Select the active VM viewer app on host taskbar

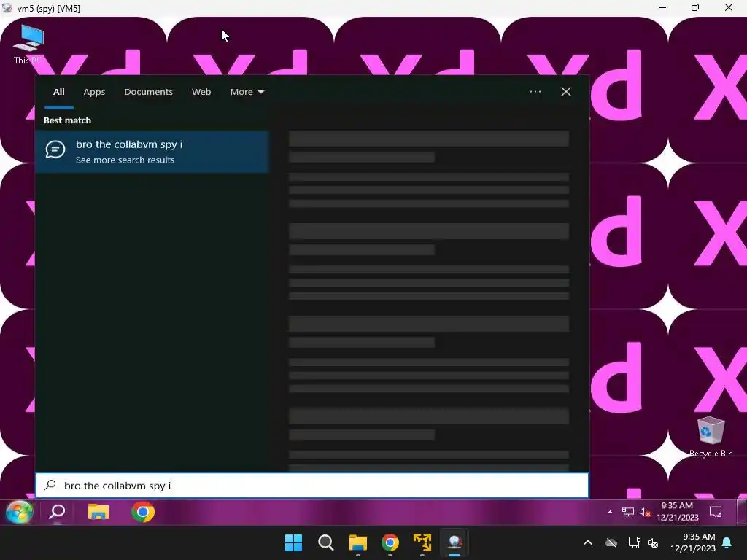click(x=454, y=542)
